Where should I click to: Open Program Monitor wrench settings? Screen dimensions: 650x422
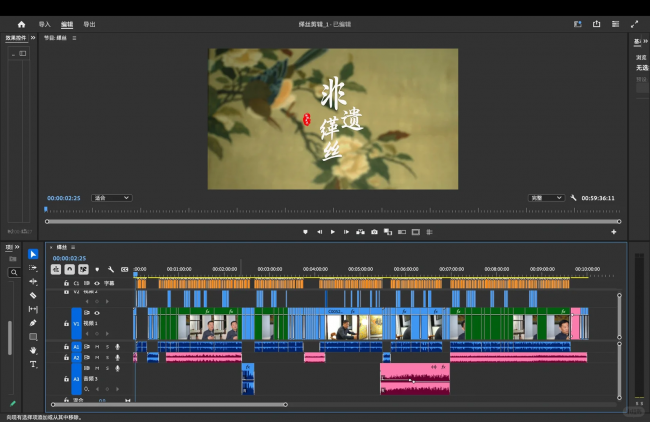pyautogui.click(x=574, y=198)
